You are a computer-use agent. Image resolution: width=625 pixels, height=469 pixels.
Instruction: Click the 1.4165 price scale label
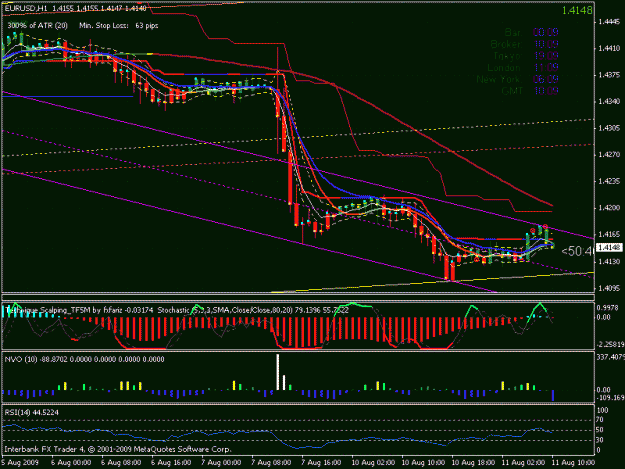coord(609,235)
